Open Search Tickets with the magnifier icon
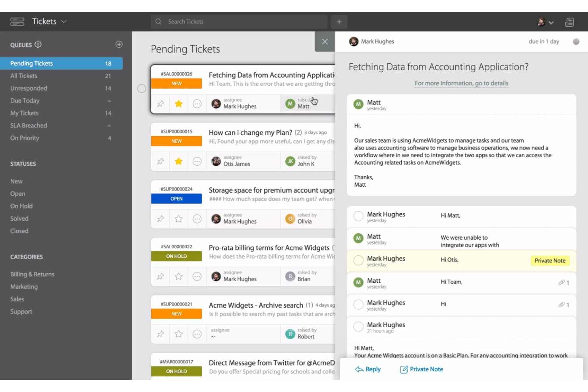The width and height of the screenshot is (588, 392). (158, 21)
